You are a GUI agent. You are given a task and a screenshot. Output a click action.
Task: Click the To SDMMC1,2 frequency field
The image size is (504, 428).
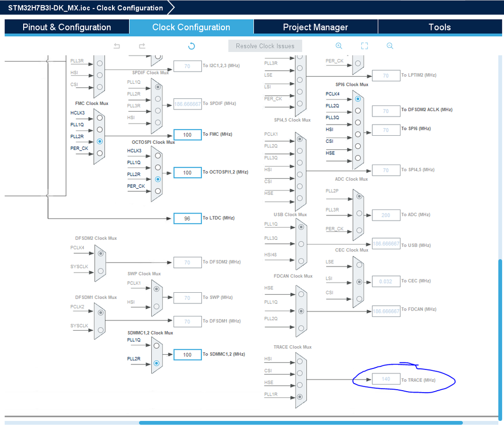(187, 355)
